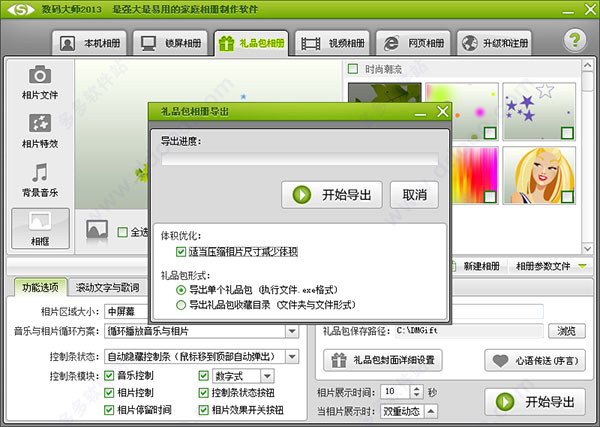
Task: Toggle the 相片效果开关按钮 checkbox
Action: coord(204,410)
